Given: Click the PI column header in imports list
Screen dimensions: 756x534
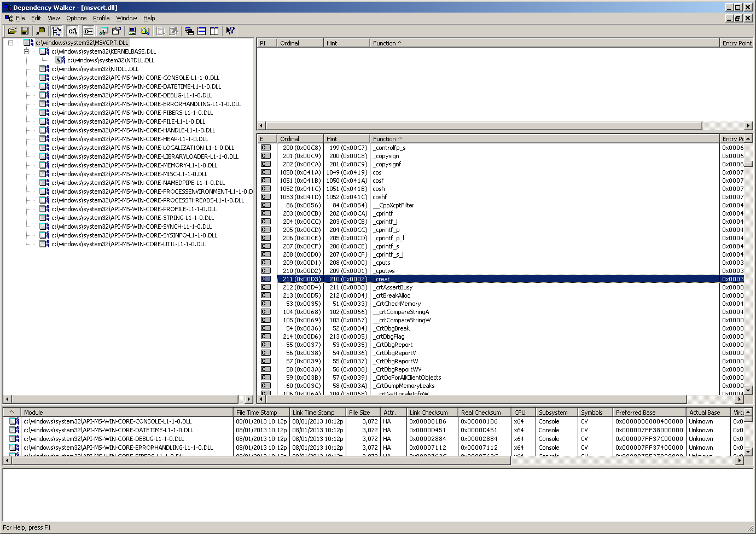Looking at the screenshot, I should (267, 43).
